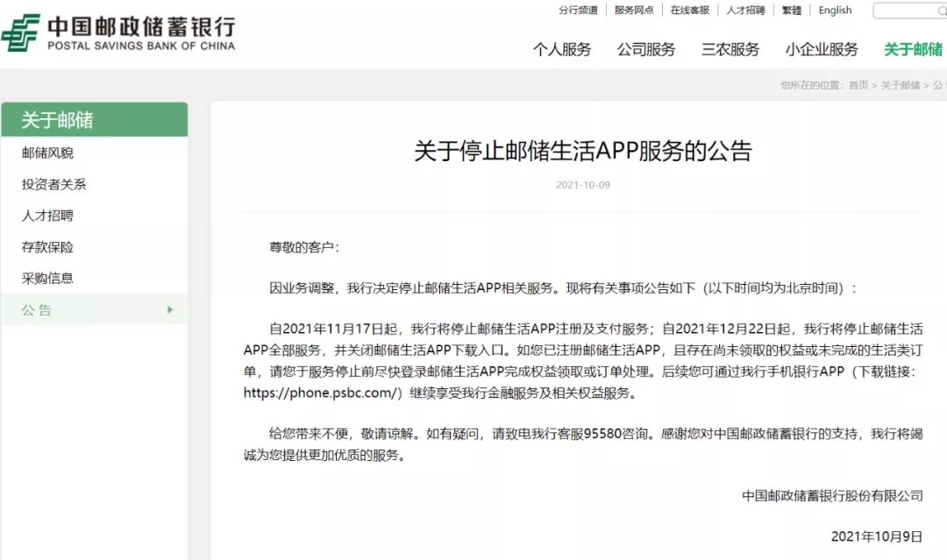Select 投资者关系 from the sidebar
947x560 pixels.
point(54,184)
